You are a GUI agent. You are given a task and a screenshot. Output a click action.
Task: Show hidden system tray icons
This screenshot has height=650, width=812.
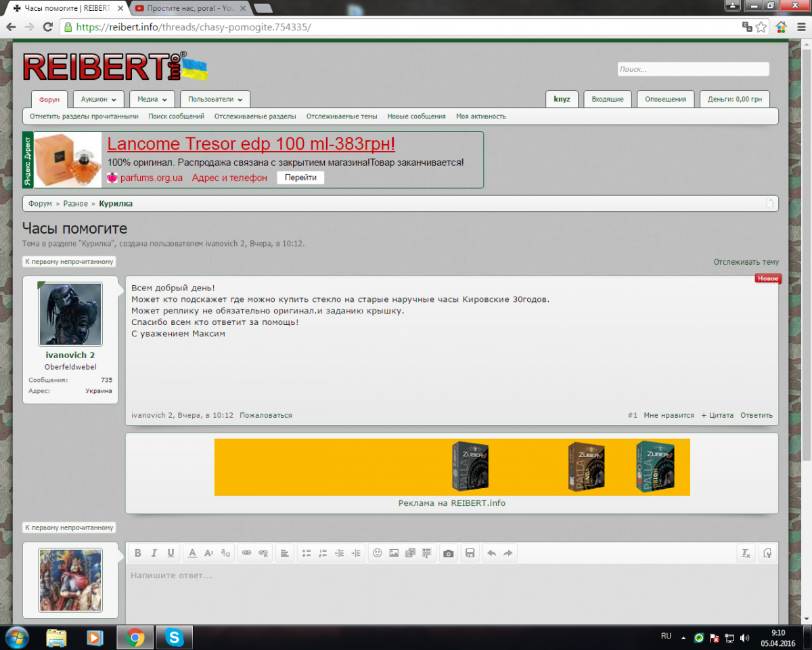683,638
